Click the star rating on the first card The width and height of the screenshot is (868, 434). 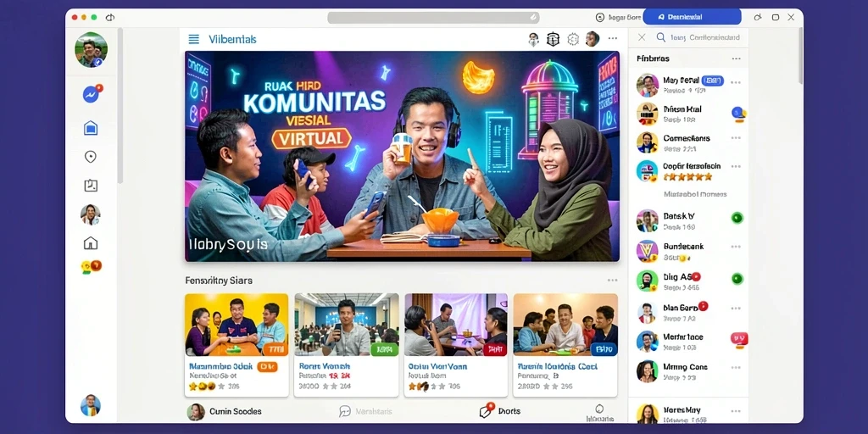pyautogui.click(x=207, y=387)
